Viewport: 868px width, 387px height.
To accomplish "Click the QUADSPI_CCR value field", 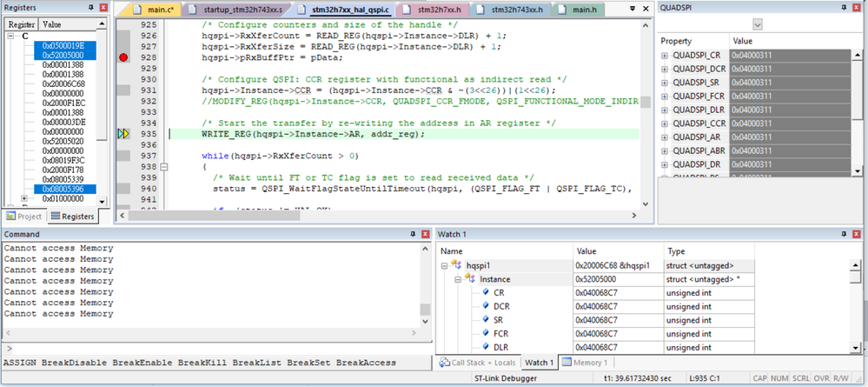I will [791, 123].
